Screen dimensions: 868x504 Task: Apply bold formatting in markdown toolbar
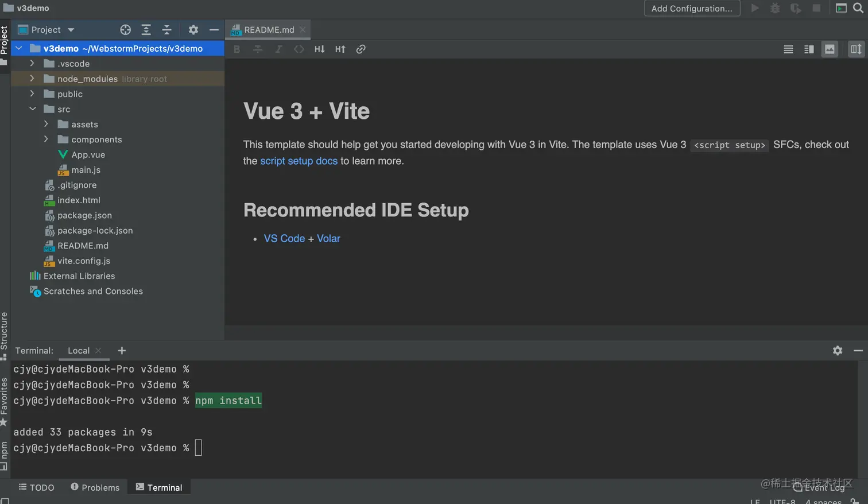click(x=237, y=49)
